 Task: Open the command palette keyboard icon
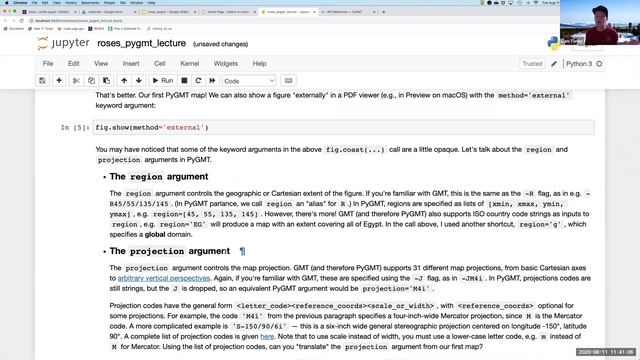288,81
